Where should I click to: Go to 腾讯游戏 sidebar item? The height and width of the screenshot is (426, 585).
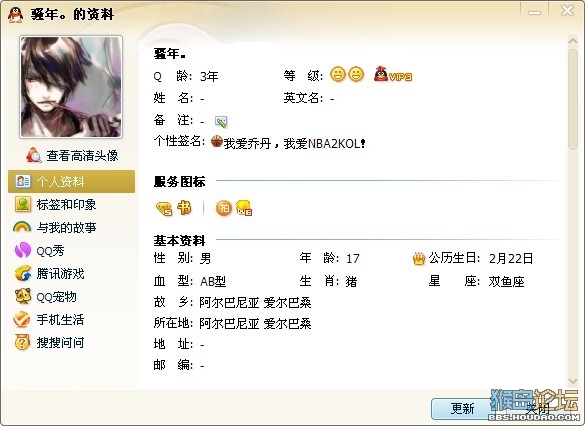coord(50,273)
